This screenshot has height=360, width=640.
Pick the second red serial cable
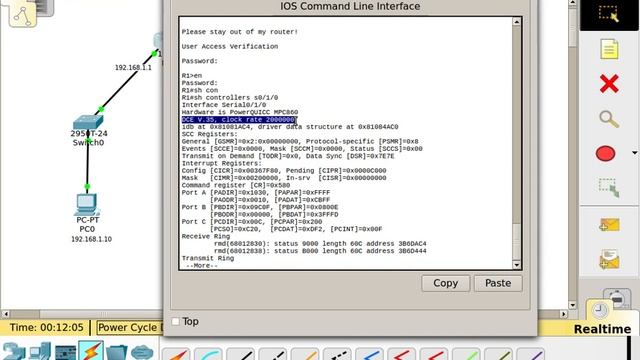tap(434, 354)
